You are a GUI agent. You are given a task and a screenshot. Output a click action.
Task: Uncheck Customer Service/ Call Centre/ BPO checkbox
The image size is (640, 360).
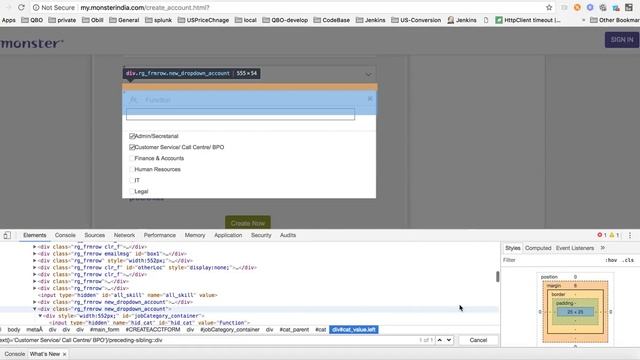(x=132, y=147)
